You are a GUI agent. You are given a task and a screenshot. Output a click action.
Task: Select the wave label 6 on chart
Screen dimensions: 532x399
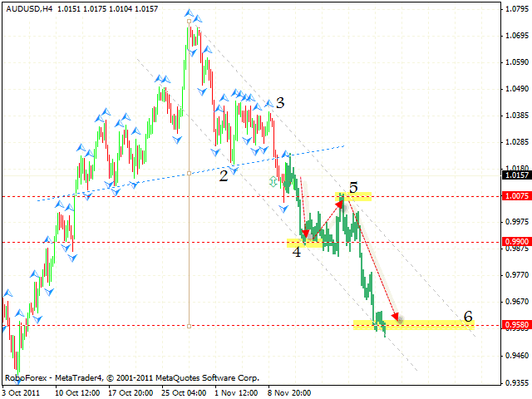point(468,316)
